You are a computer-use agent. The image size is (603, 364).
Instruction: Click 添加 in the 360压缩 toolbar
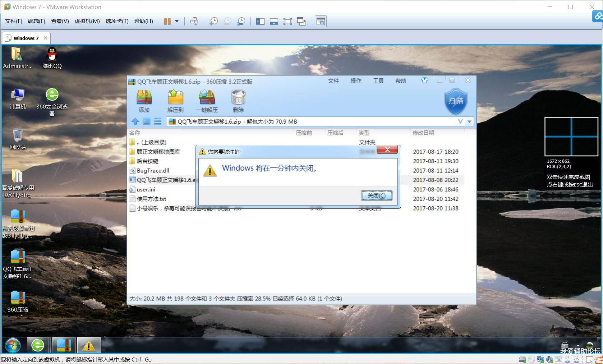point(144,101)
